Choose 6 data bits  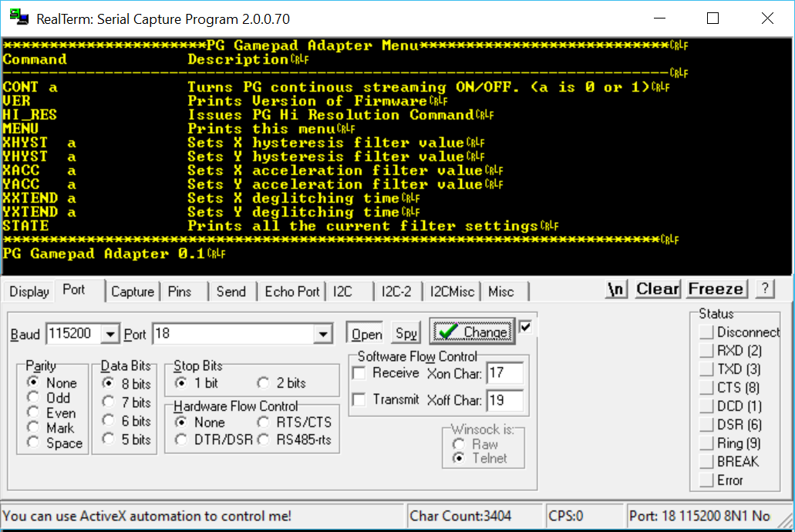(x=126, y=421)
